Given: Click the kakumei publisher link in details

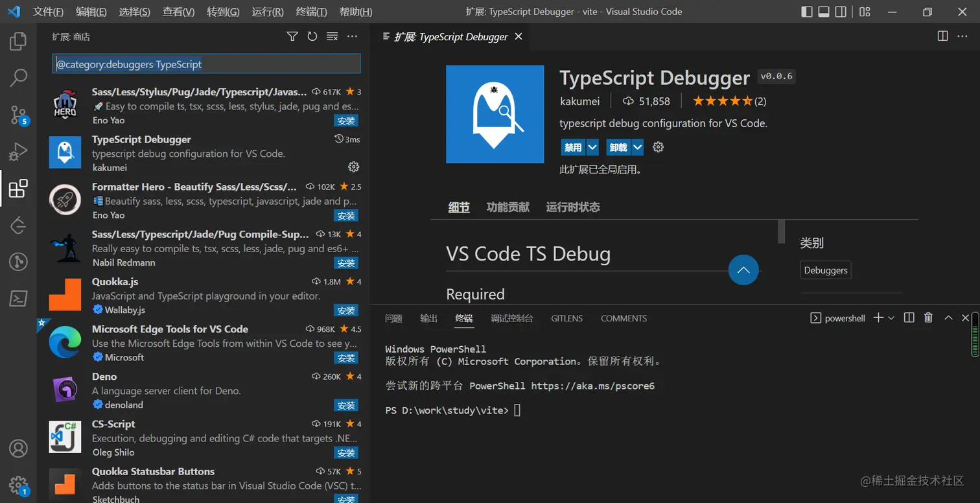Looking at the screenshot, I should (579, 101).
